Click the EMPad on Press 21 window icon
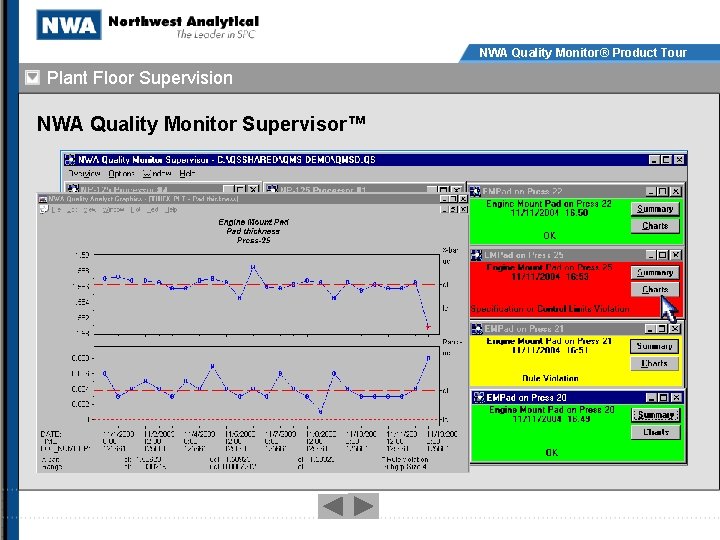The height and width of the screenshot is (540, 720). [x=477, y=329]
